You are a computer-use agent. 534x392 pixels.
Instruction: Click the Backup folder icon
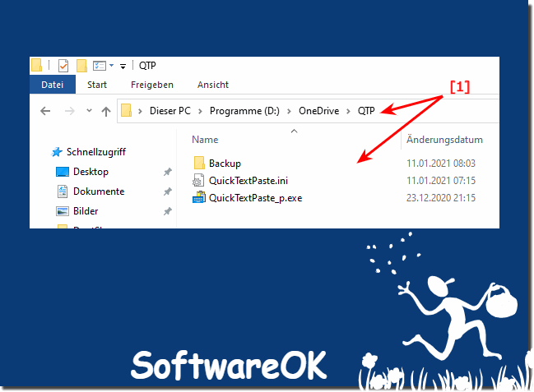tap(199, 163)
